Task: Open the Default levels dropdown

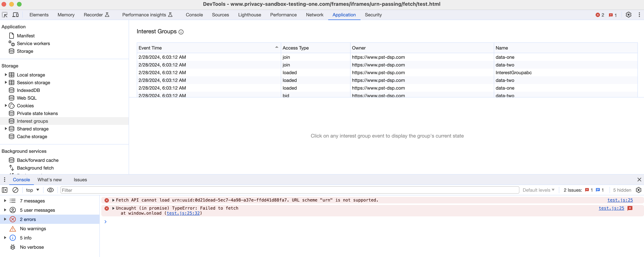Action: click(x=538, y=190)
